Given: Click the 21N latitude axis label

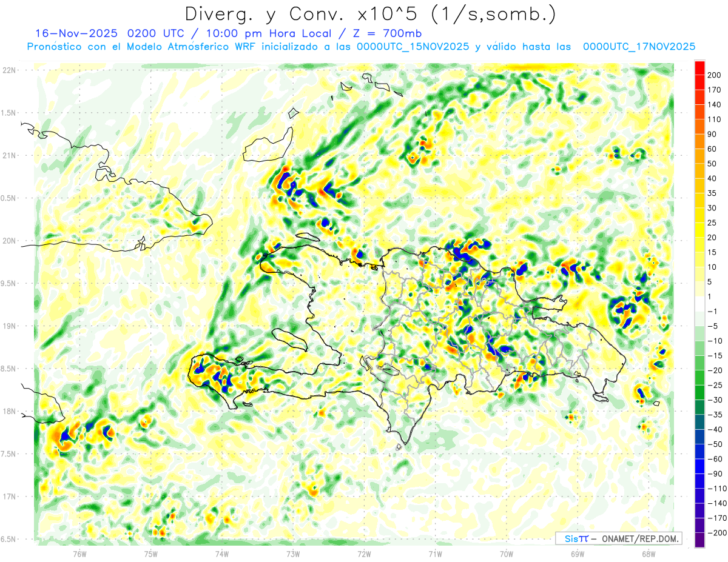Looking at the screenshot, I should (x=8, y=156).
